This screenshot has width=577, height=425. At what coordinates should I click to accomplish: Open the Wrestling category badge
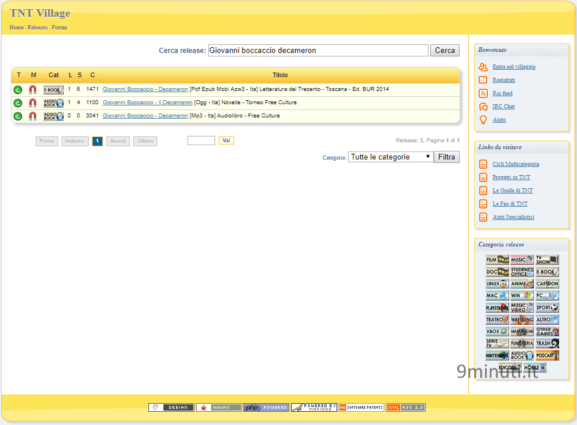pyautogui.click(x=522, y=319)
